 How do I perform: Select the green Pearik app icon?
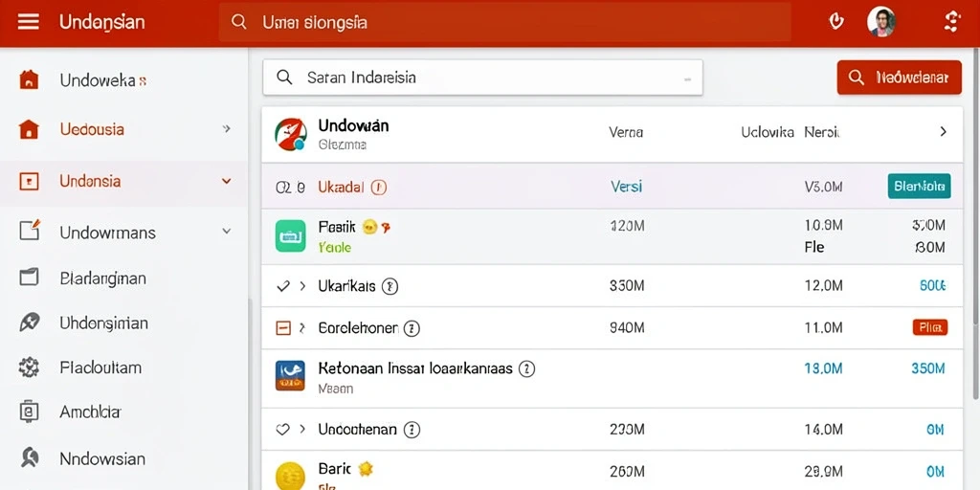291,236
